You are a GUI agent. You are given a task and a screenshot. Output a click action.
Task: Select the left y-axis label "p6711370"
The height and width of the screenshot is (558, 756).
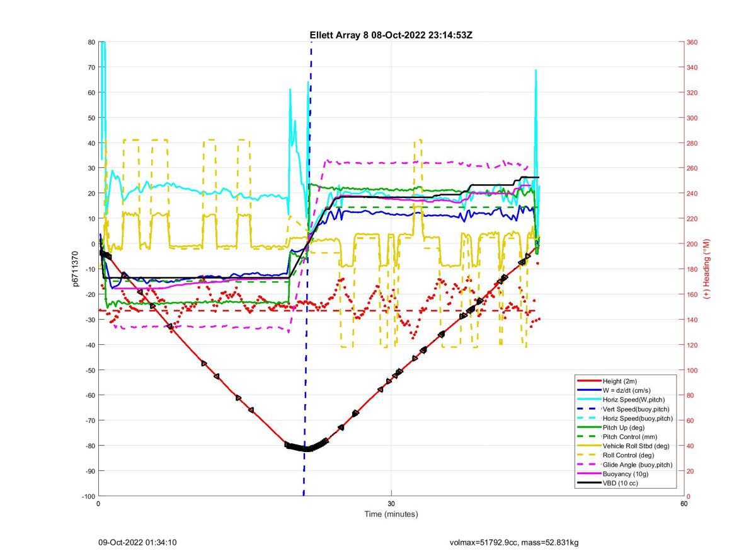click(75, 269)
